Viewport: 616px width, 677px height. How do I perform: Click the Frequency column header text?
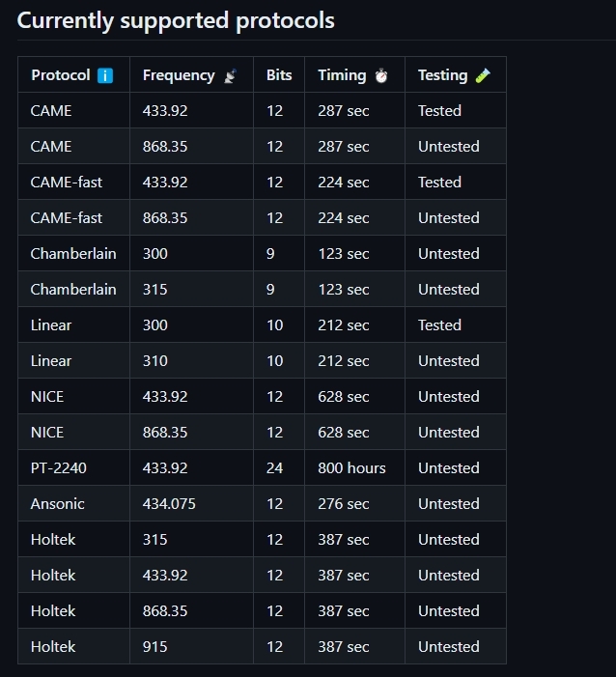click(x=179, y=75)
